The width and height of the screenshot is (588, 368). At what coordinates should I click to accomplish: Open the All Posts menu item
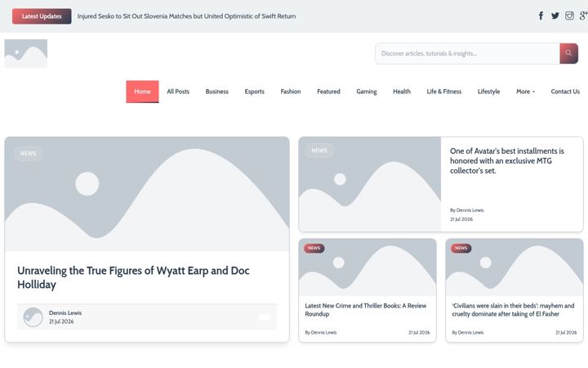178,92
